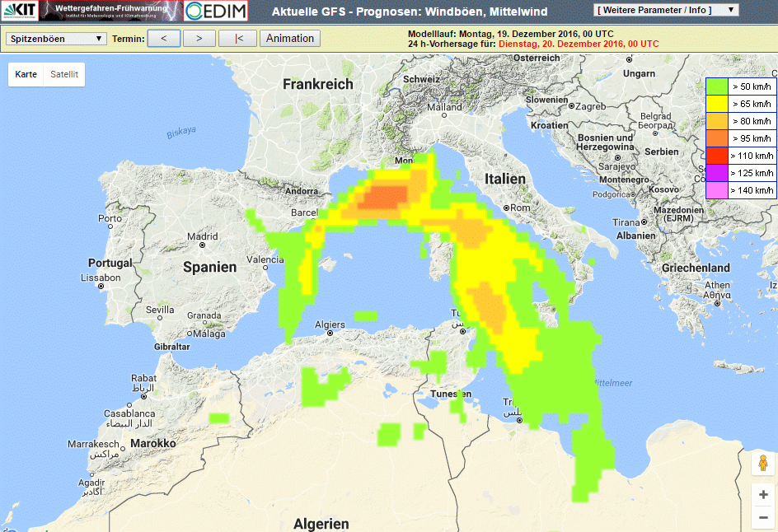Click the Portugal country label
Screen dimensions: 778x532
click(x=110, y=263)
